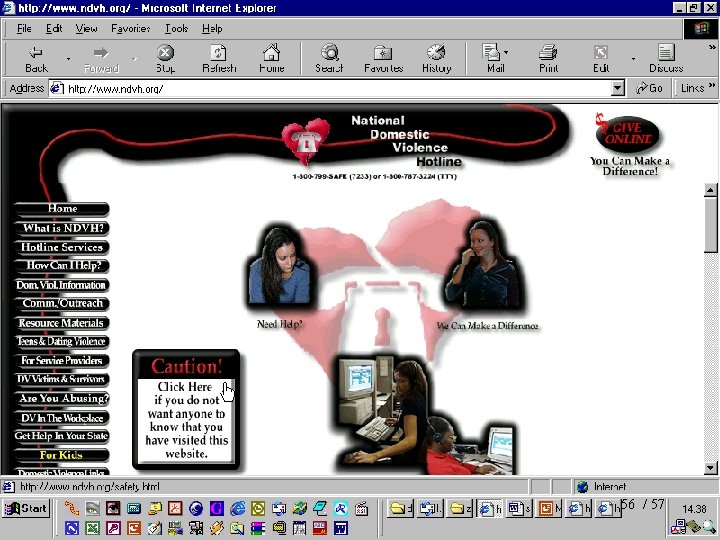
Task: Open DV Victims & Survivors
Action: [x=62, y=379]
